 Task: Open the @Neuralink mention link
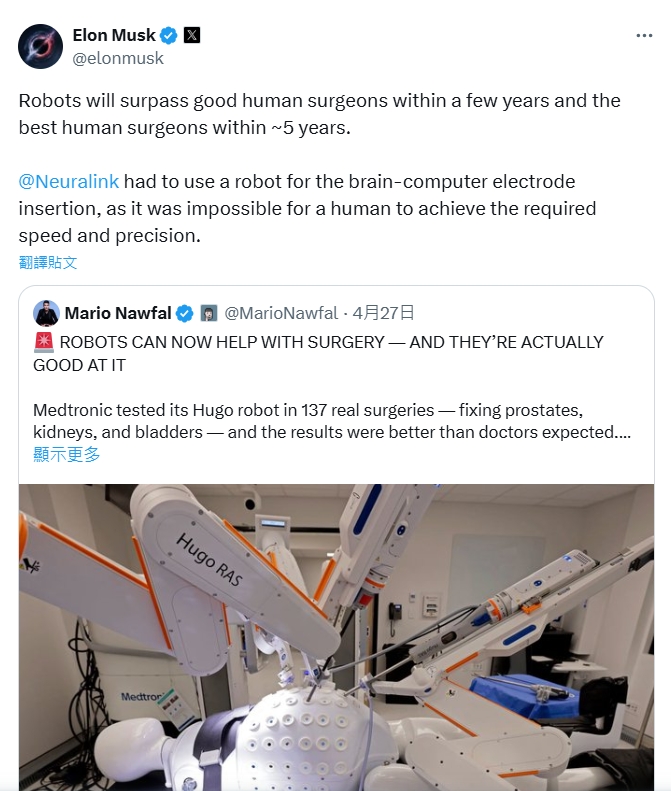coord(69,181)
